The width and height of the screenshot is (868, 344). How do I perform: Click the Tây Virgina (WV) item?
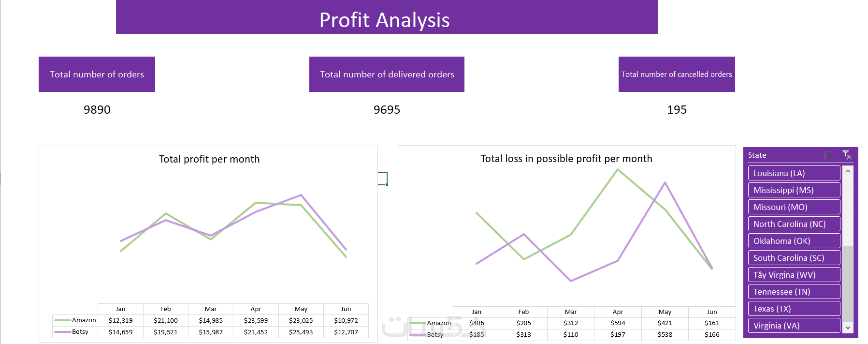(x=794, y=275)
